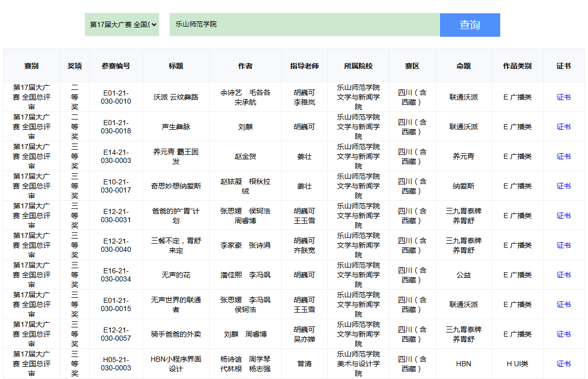Click the H UI类 category cell
The image size is (588, 379).
click(517, 364)
